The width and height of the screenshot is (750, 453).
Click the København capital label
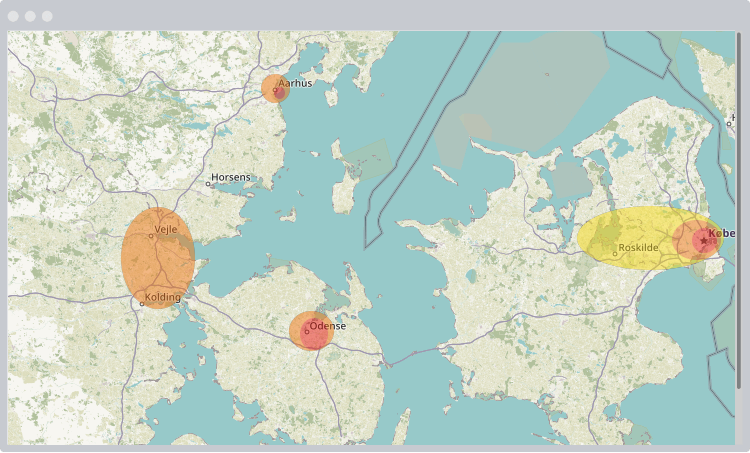721,233
